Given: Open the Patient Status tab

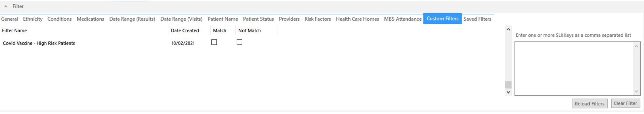Looking at the screenshot, I should click(258, 19).
